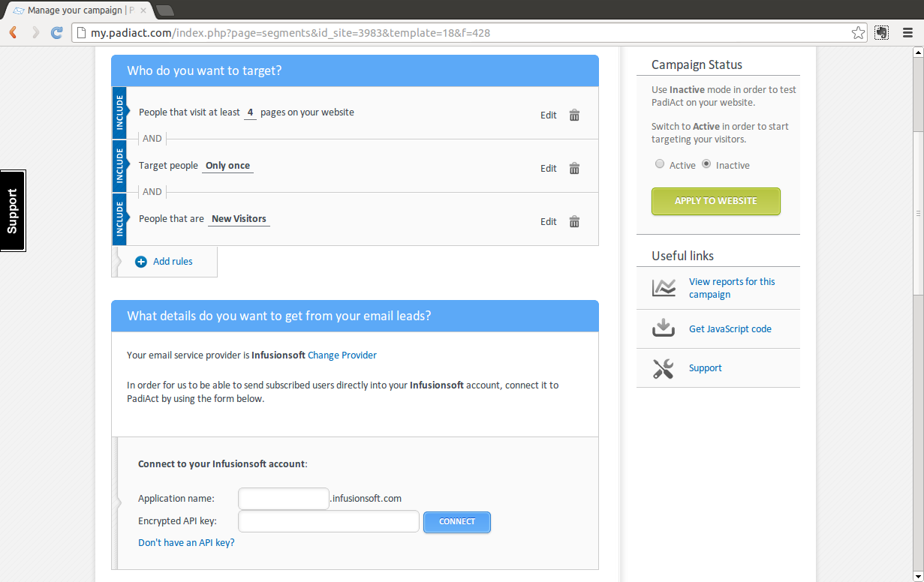This screenshot has height=582, width=924.
Task: Go back with browser back arrow
Action: click(x=14, y=33)
